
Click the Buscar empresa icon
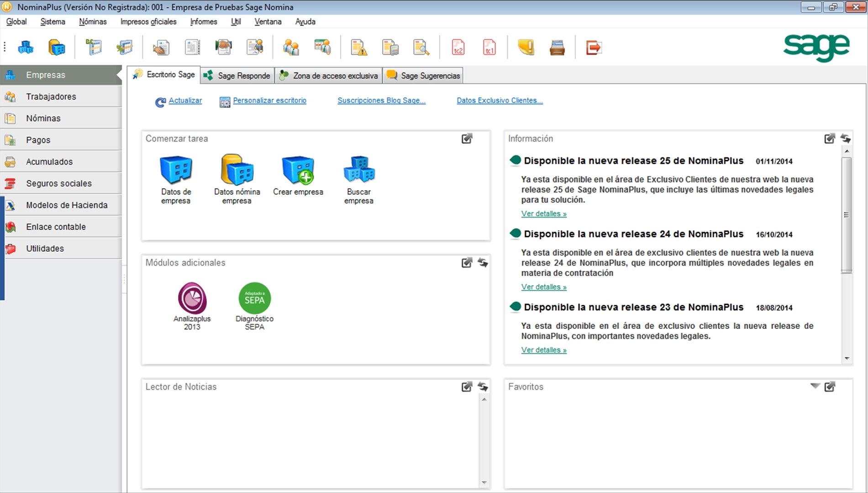[359, 180]
